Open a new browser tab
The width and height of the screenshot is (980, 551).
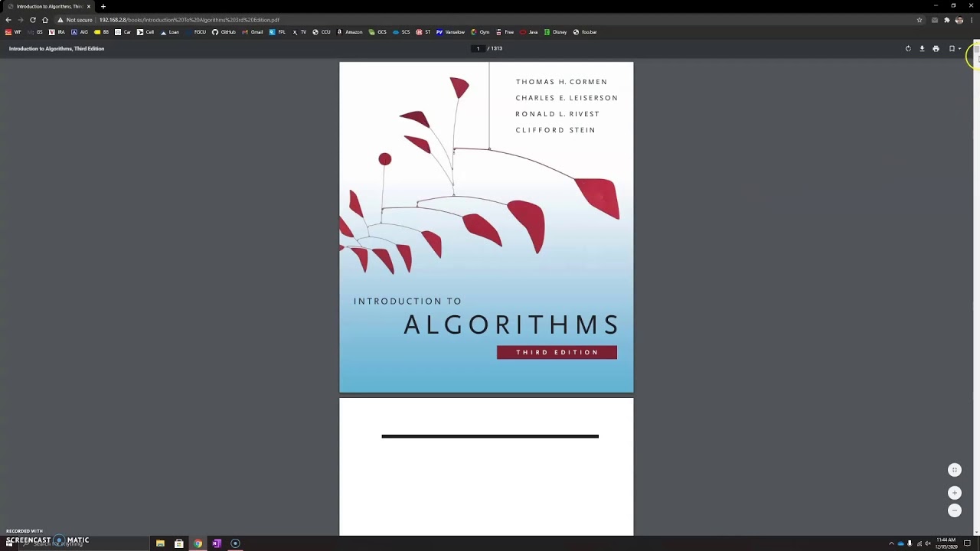(103, 6)
